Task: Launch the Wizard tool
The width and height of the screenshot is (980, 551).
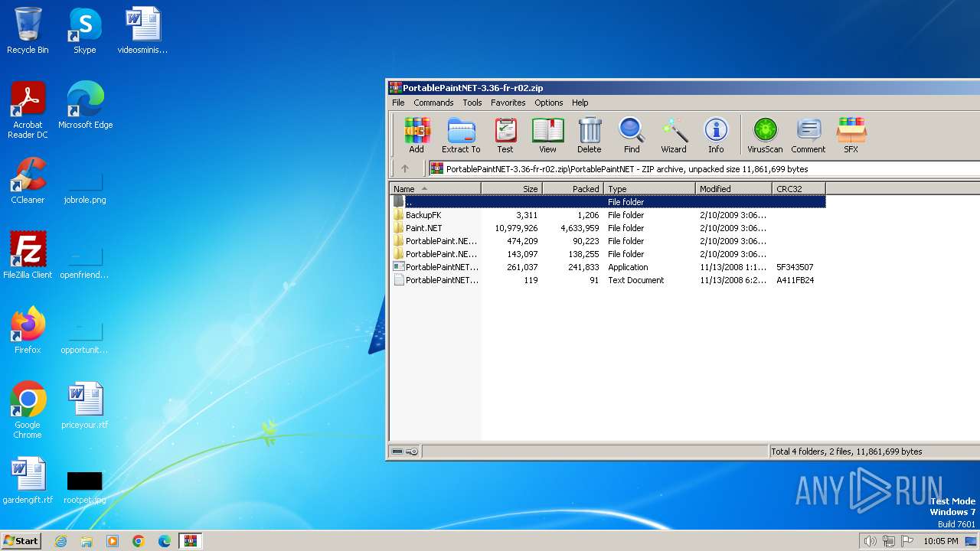Action: [x=674, y=135]
